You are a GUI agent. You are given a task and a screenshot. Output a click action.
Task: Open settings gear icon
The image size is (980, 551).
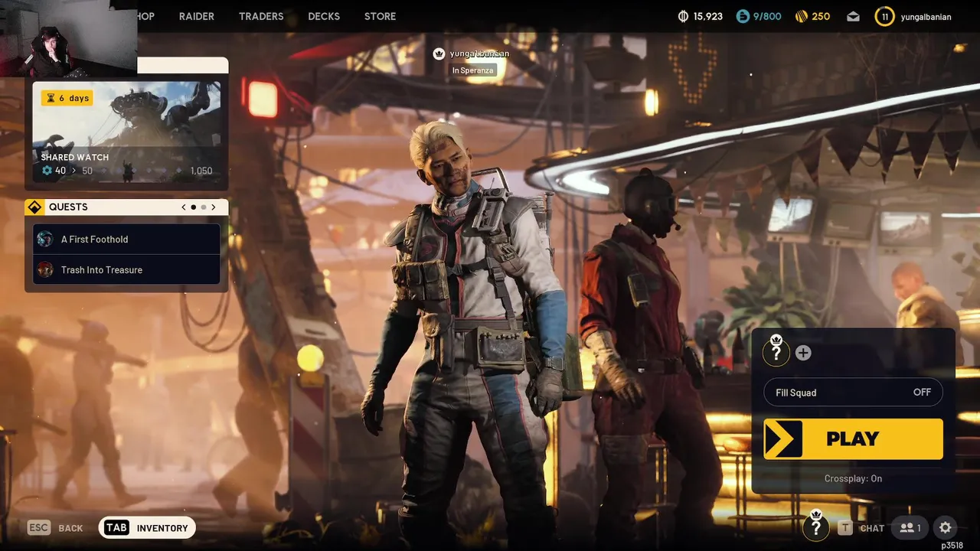point(946,527)
